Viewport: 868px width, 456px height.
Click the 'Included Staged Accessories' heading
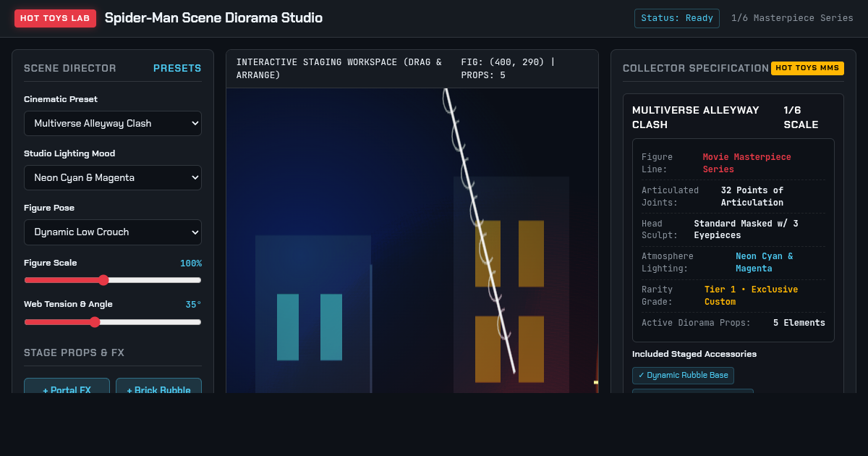pyautogui.click(x=694, y=354)
